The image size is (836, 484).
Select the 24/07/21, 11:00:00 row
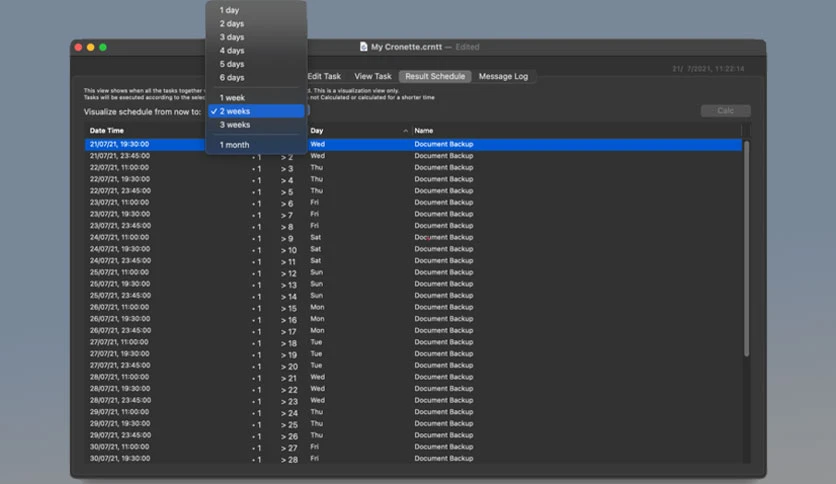point(413,237)
